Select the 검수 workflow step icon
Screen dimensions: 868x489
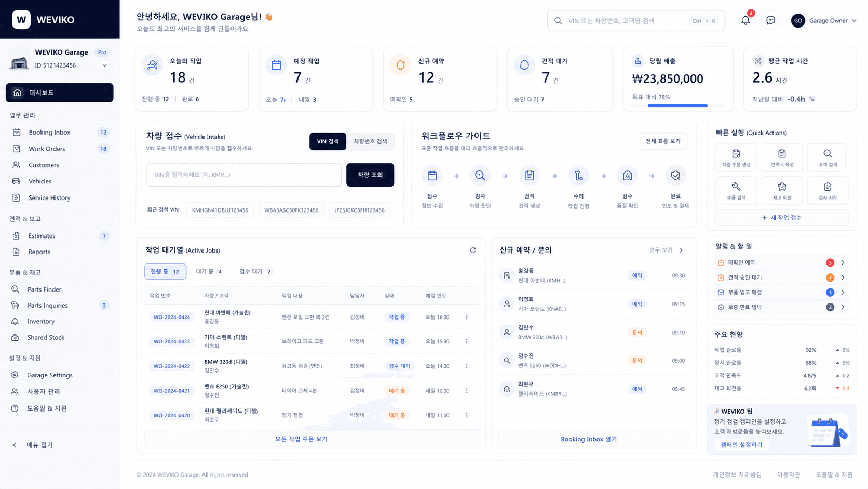click(x=628, y=176)
